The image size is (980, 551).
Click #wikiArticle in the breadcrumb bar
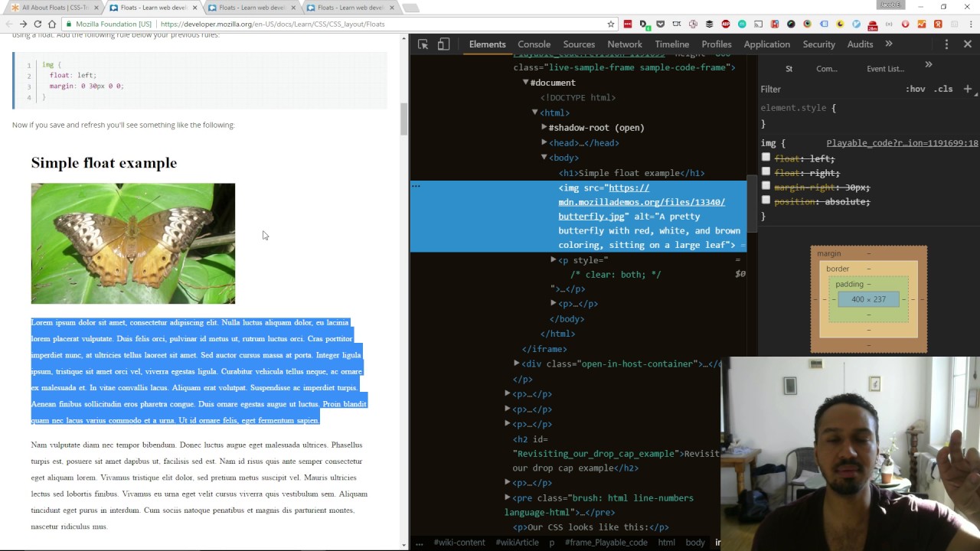(x=518, y=542)
